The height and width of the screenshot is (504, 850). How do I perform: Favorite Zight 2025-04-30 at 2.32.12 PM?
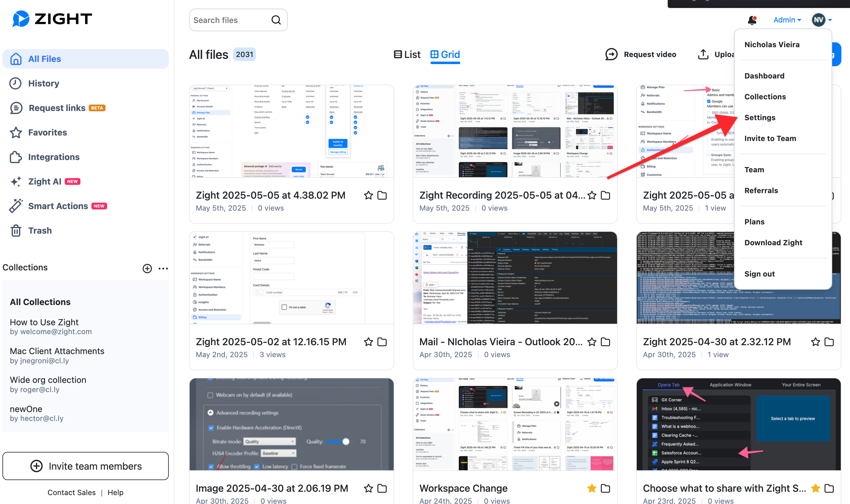click(815, 342)
